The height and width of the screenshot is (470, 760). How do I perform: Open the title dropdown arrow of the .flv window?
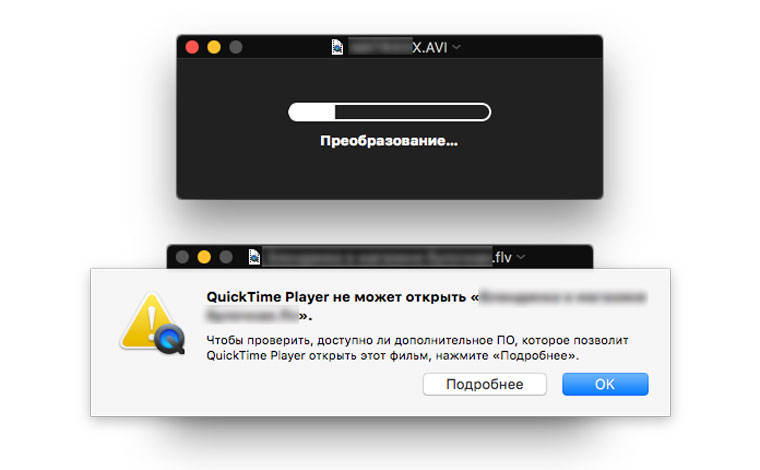521,257
